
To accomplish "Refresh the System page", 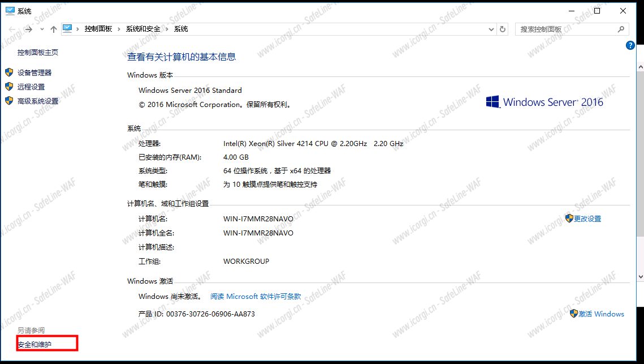I will [x=503, y=29].
